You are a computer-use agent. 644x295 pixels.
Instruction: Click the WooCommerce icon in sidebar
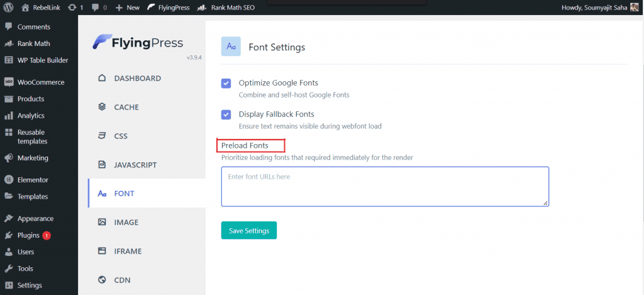pyautogui.click(x=9, y=82)
